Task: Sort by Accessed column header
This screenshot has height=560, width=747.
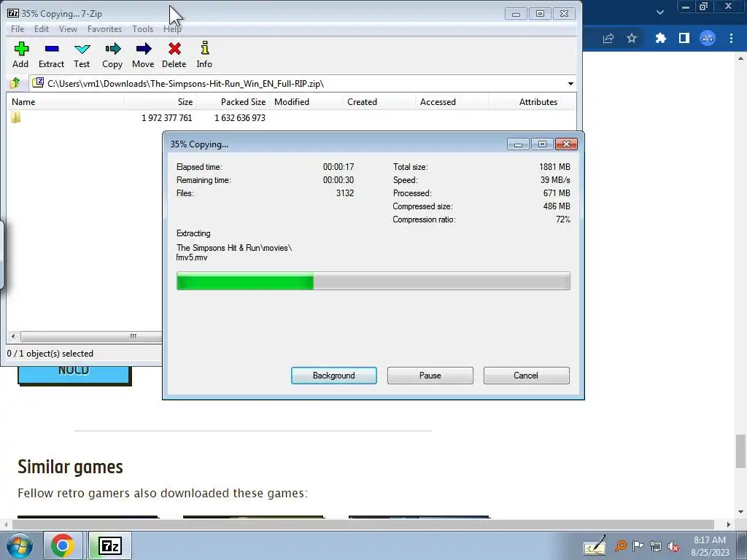Action: pyautogui.click(x=452, y=102)
